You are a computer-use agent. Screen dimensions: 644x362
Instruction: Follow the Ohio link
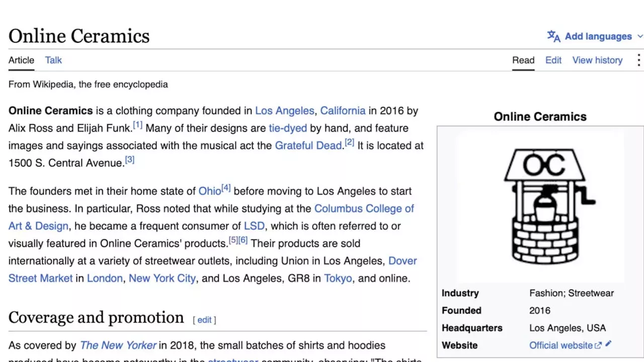210,191
